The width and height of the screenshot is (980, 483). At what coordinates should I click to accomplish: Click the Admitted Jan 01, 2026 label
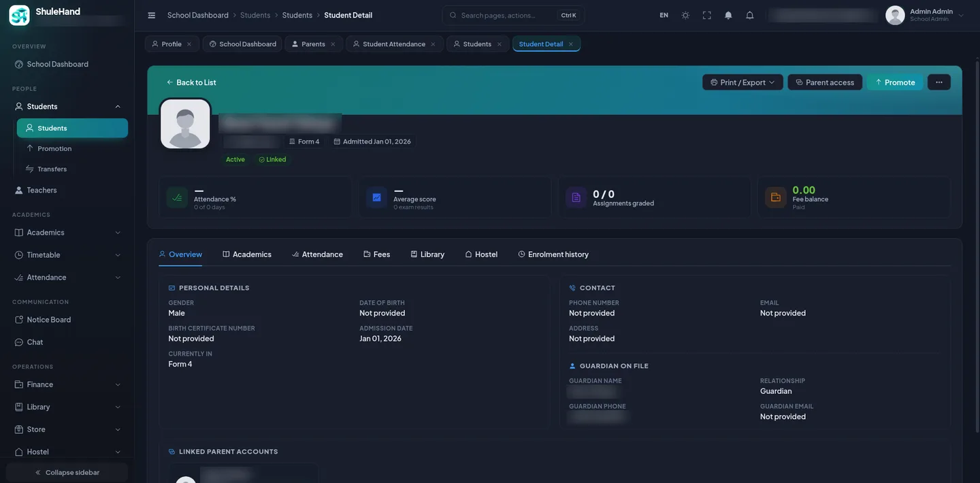point(372,141)
